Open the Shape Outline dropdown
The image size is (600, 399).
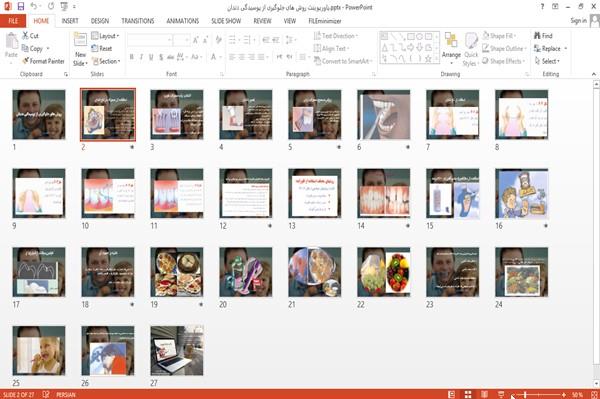(504, 48)
